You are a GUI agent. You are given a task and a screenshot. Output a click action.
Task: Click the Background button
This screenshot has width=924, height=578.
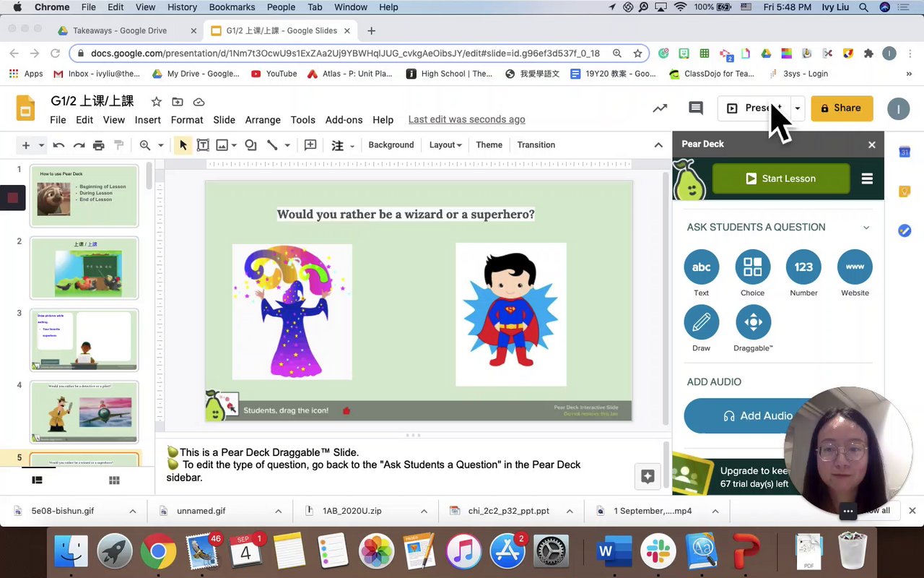click(391, 145)
